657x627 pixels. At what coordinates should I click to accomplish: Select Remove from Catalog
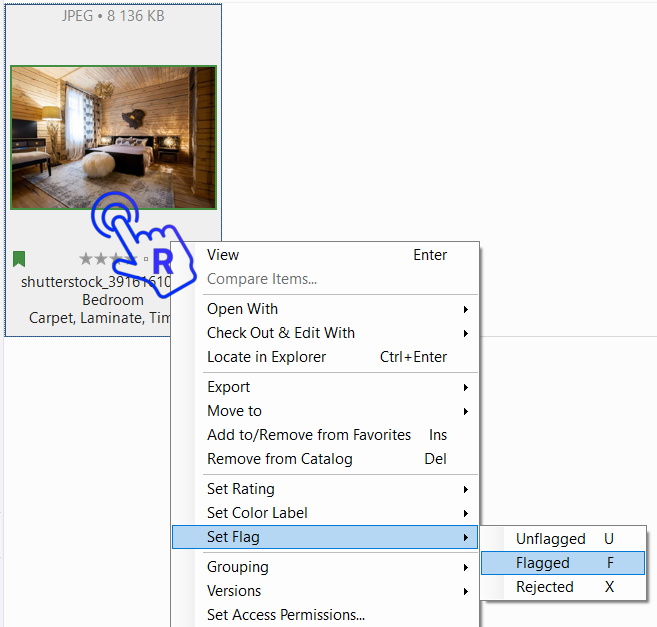tap(280, 459)
